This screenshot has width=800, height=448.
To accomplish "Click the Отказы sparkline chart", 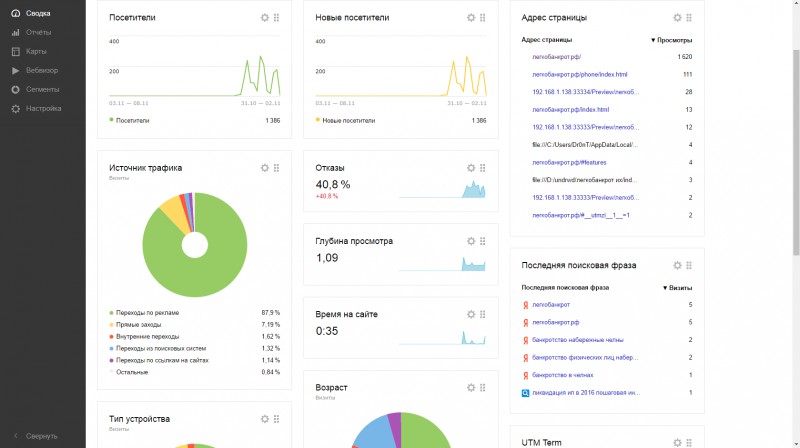I will [442, 189].
